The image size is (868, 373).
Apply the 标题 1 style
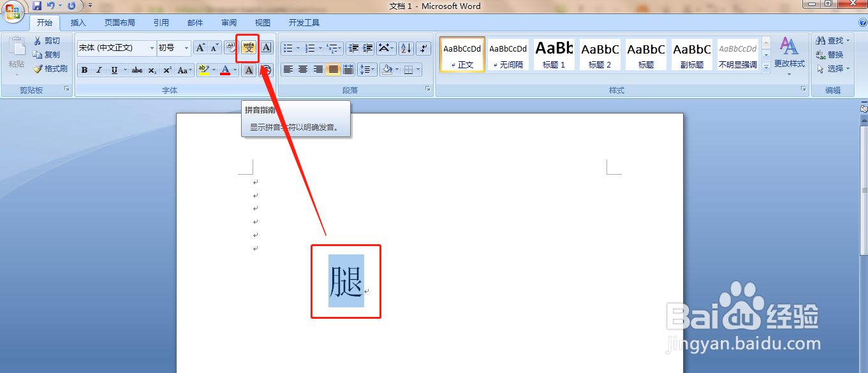click(x=554, y=54)
